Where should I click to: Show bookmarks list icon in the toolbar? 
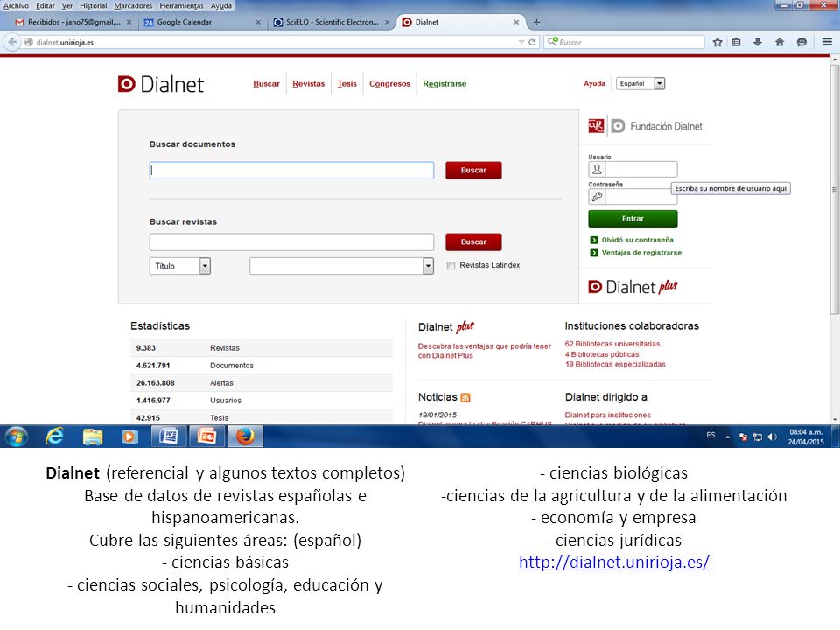(737, 42)
